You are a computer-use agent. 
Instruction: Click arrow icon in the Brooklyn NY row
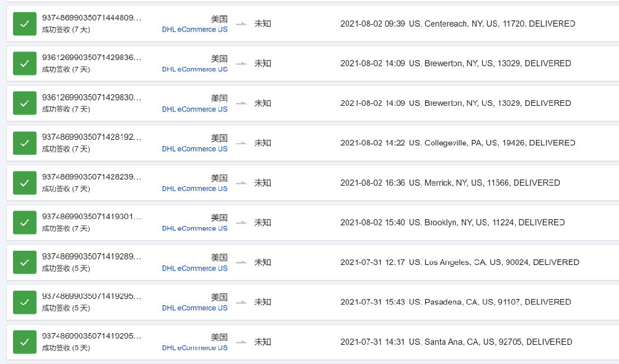[x=241, y=223]
